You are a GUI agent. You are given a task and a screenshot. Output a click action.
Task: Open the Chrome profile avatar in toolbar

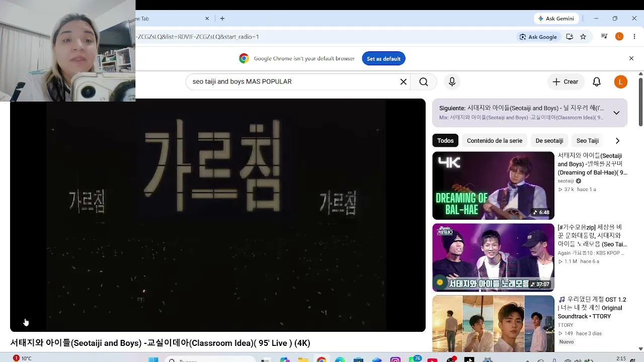[619, 37]
